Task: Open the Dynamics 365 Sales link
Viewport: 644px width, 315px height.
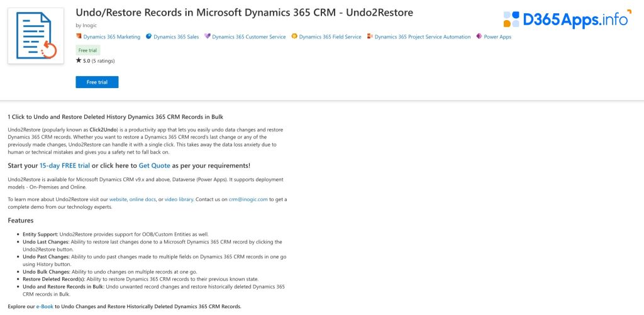Action: point(176,37)
